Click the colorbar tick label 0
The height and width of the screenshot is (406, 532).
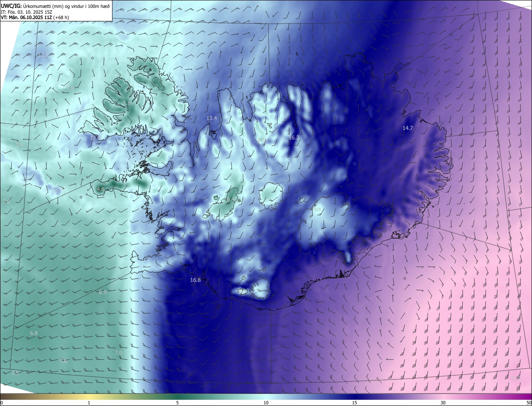point(1,403)
